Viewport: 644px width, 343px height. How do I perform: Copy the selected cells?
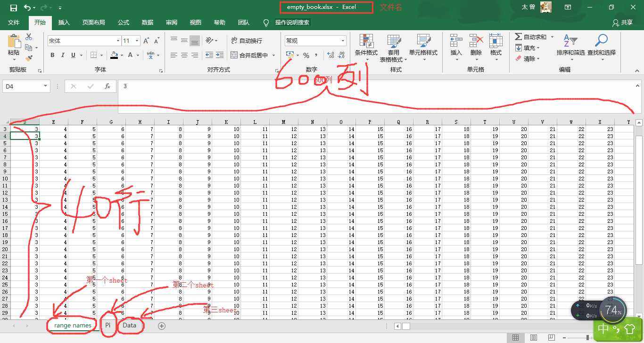tap(29, 48)
